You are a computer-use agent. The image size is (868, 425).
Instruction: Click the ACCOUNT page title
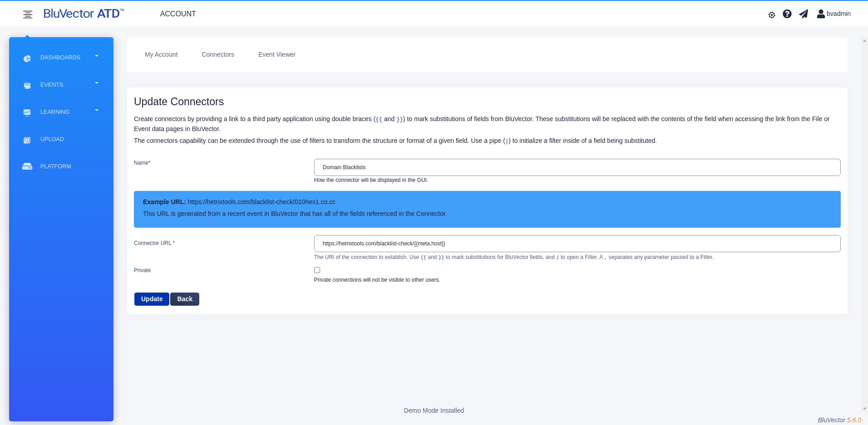pyautogui.click(x=178, y=14)
